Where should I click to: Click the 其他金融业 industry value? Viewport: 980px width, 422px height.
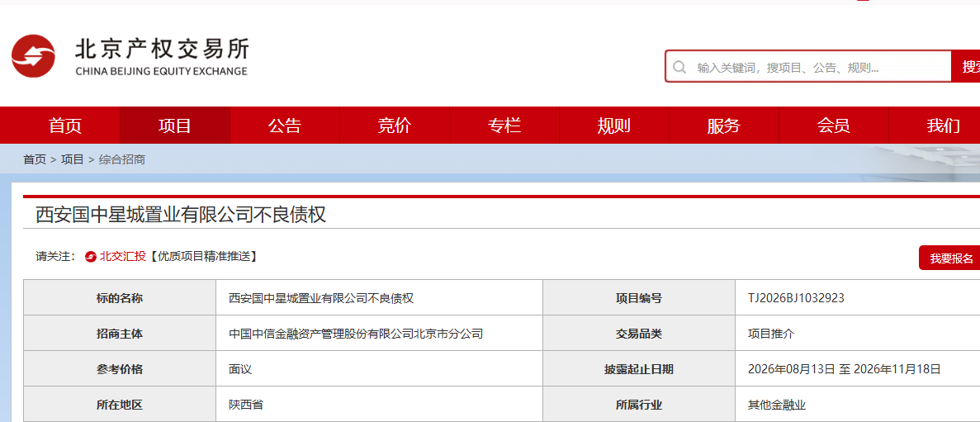click(777, 405)
